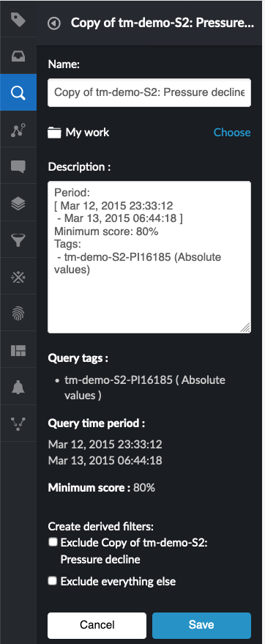Image resolution: width=265 pixels, height=644 pixels.
Task: Open the scatter-line graph icon in sidebar
Action: (18, 130)
